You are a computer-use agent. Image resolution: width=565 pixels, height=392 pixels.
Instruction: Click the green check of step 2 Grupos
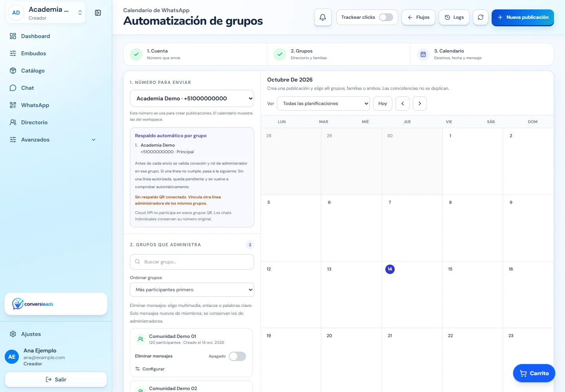pyautogui.click(x=280, y=54)
